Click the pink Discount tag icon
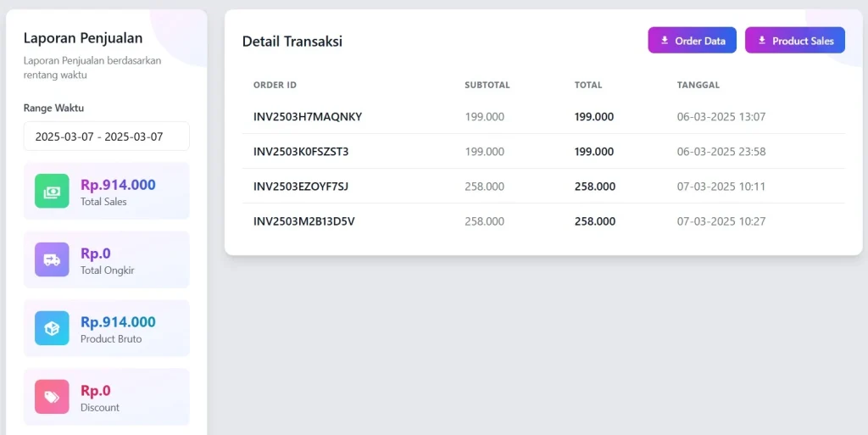Viewport: 868px width, 435px height. coord(52,397)
